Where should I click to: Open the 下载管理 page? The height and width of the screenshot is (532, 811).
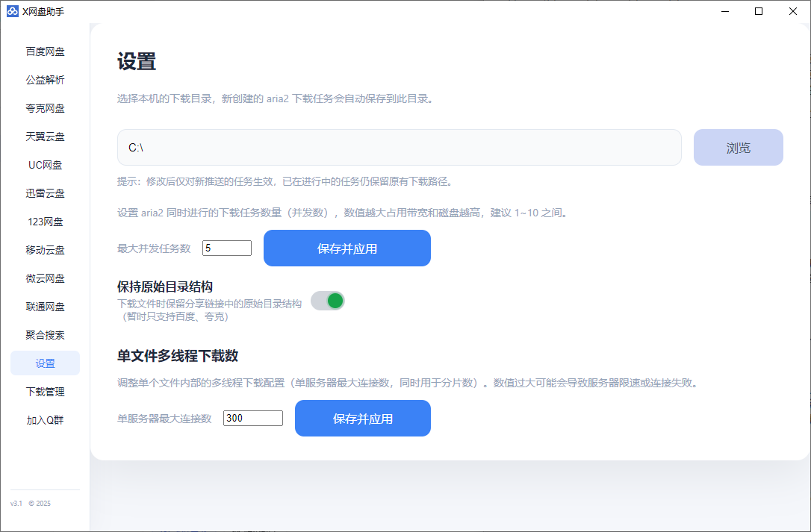(x=45, y=392)
